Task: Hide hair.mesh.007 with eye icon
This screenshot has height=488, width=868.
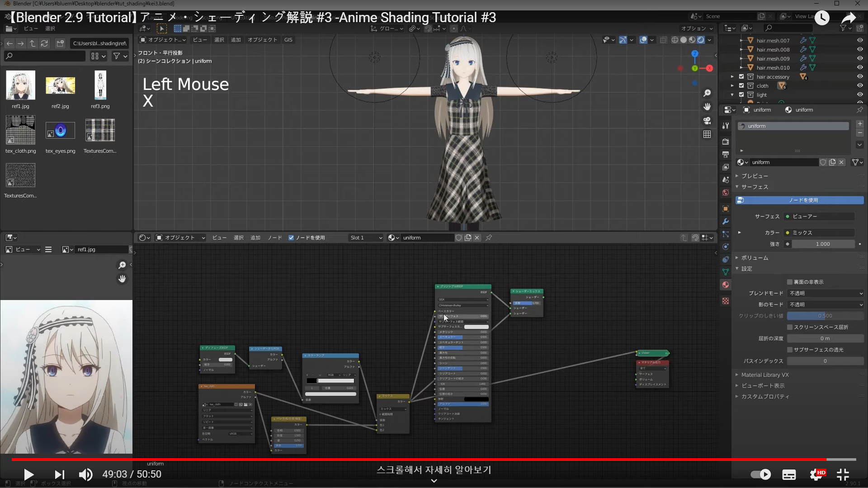Action: (859, 40)
